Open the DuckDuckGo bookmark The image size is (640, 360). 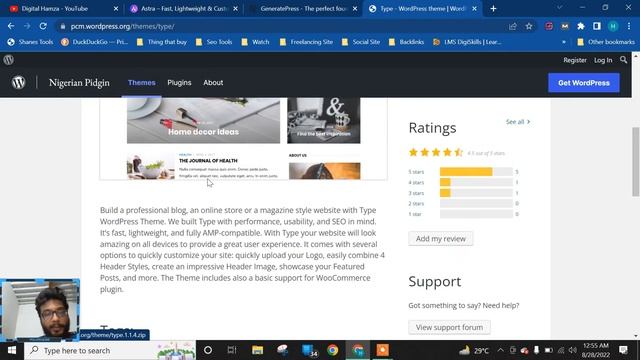pos(94,42)
